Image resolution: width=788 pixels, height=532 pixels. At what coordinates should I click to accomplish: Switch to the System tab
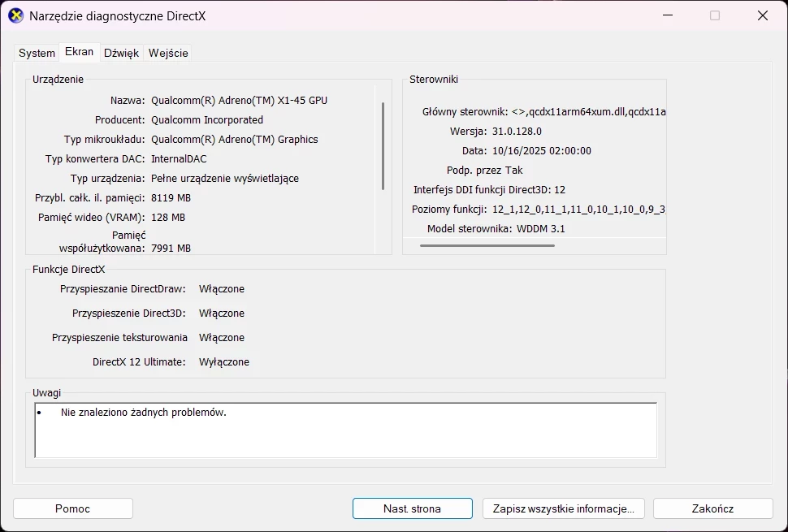[x=36, y=52]
